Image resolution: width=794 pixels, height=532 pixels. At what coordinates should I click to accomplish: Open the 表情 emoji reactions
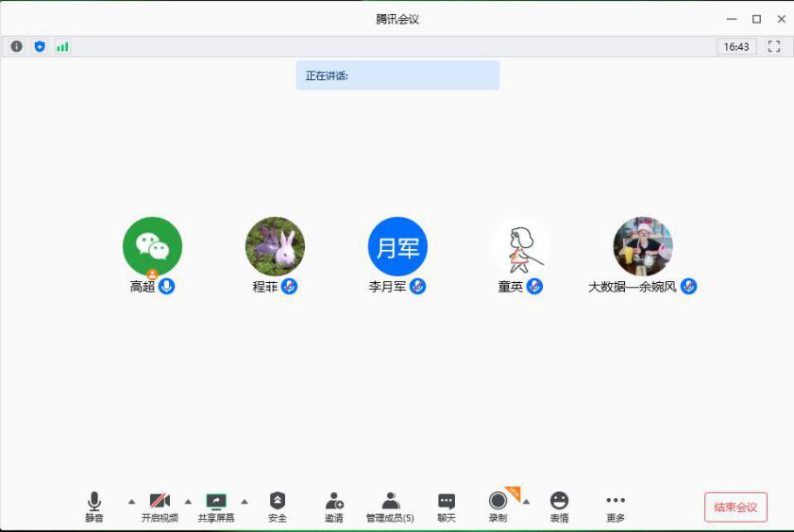559,506
